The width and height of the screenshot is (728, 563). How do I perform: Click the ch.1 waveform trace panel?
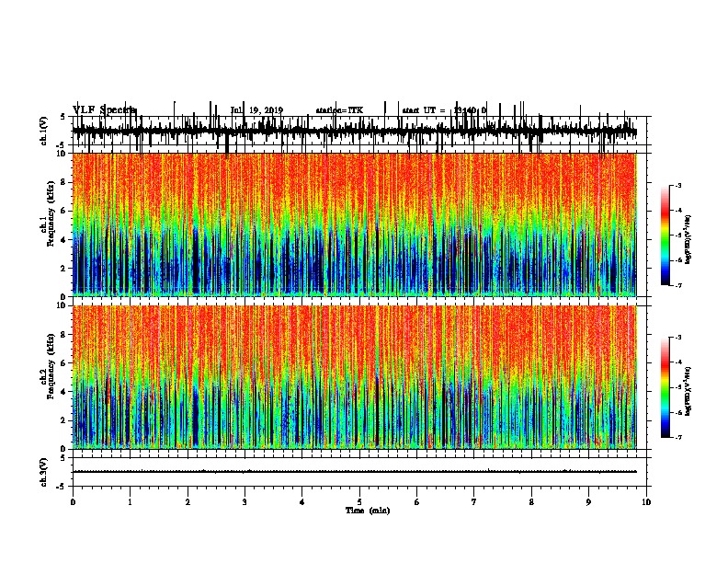coord(359,131)
